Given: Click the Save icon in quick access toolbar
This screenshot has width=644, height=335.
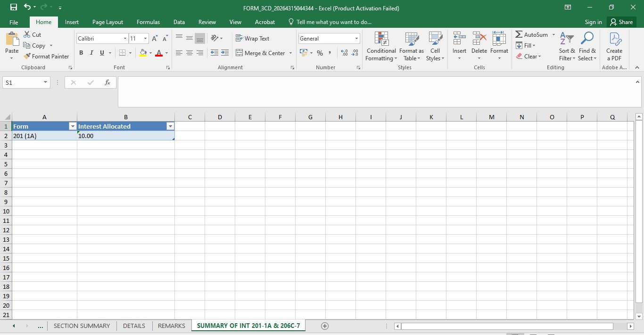Looking at the screenshot, I should pos(13,8).
